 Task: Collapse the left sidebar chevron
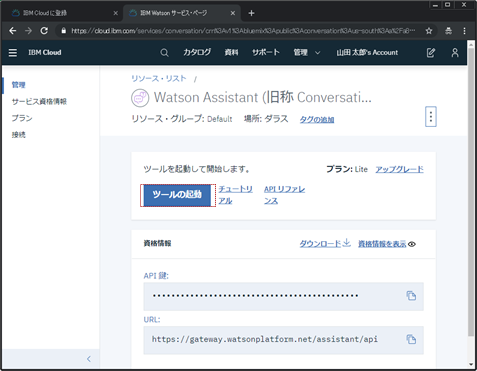[x=89, y=359]
